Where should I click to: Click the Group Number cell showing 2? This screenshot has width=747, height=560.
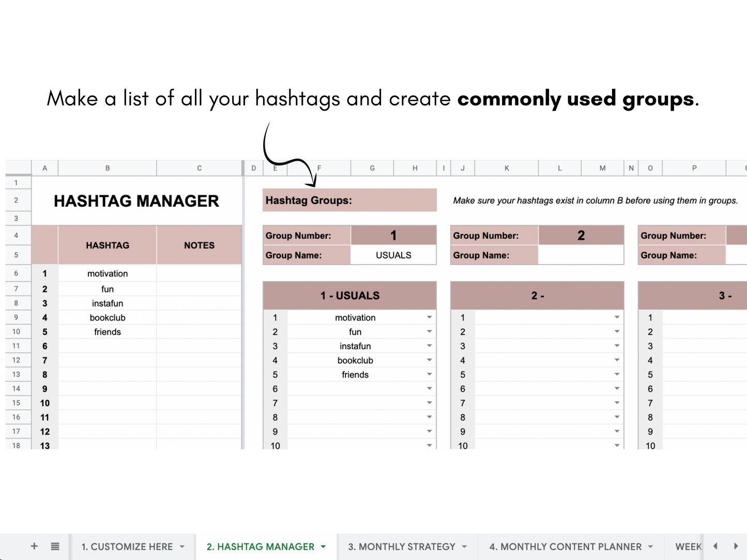point(581,235)
